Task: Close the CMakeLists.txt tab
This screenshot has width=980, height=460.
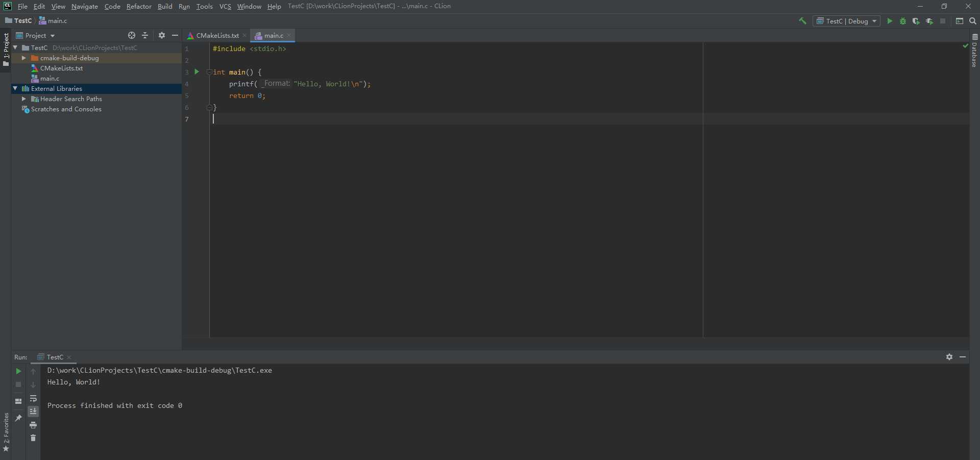Action: point(244,35)
